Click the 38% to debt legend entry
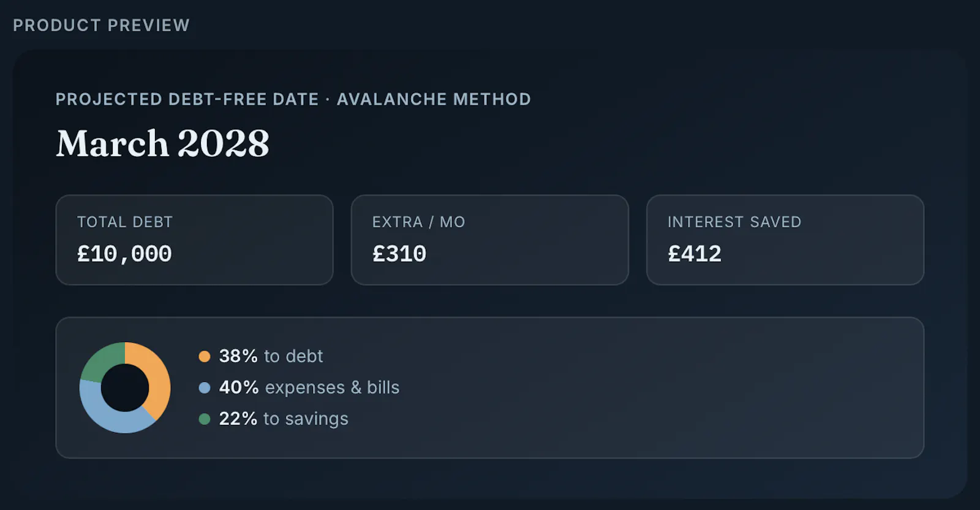980x510 pixels. (271, 356)
